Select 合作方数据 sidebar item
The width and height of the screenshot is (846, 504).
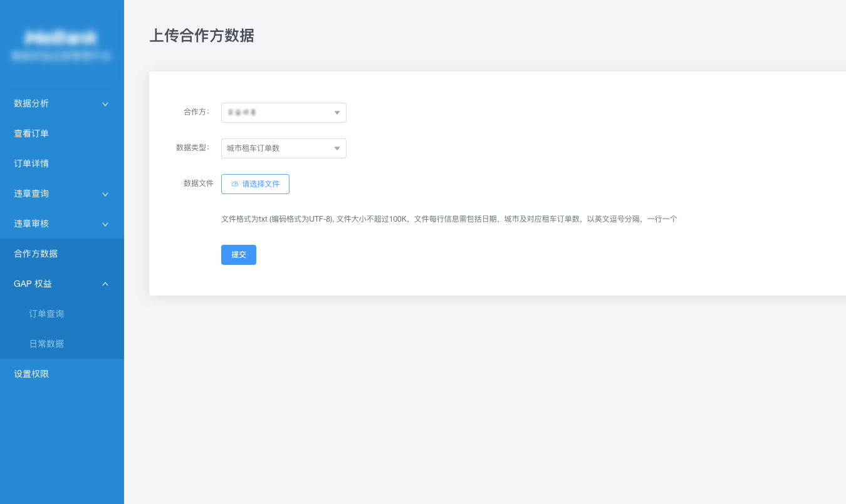click(x=36, y=254)
